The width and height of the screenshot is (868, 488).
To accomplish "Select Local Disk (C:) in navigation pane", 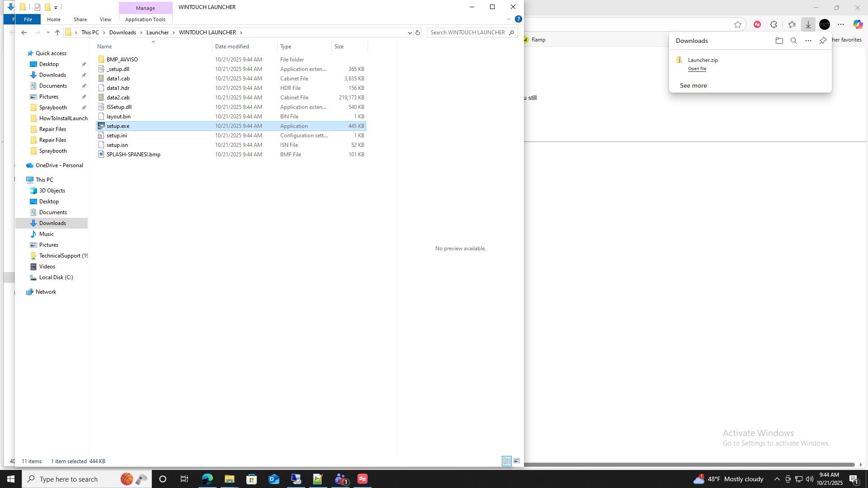I will pos(56,277).
